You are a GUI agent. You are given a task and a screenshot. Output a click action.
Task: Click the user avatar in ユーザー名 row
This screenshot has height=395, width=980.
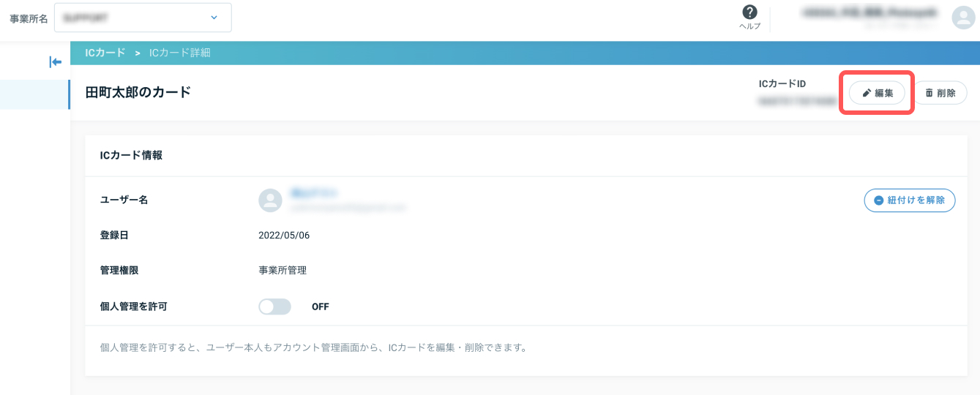coord(271,200)
